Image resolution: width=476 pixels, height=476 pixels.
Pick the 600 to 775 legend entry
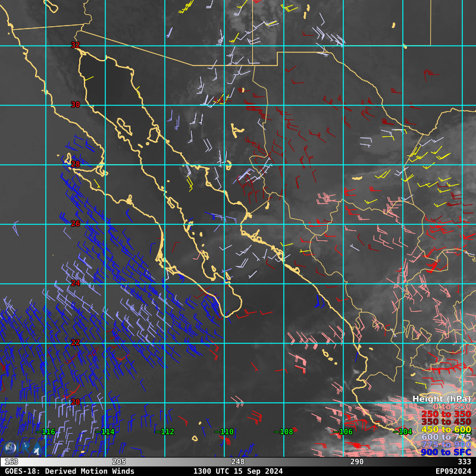point(446,437)
